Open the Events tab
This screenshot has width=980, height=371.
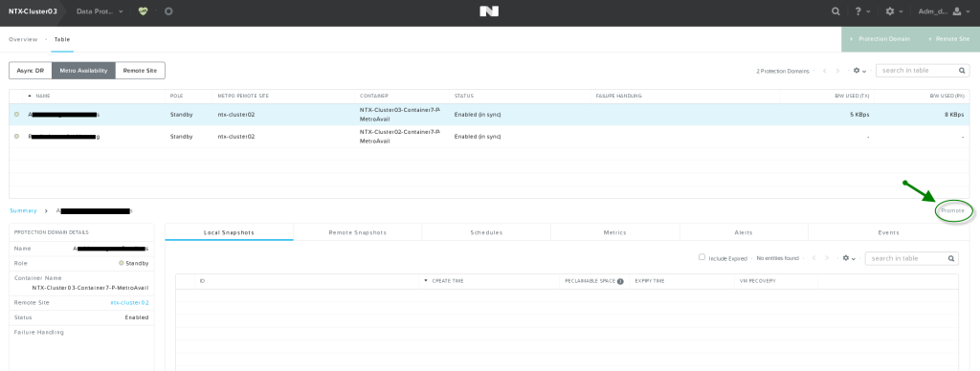point(888,232)
